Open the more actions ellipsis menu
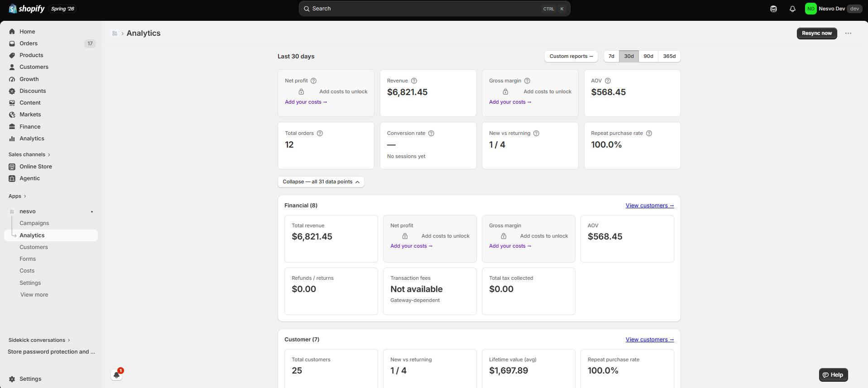The height and width of the screenshot is (388, 868). pyautogui.click(x=848, y=33)
